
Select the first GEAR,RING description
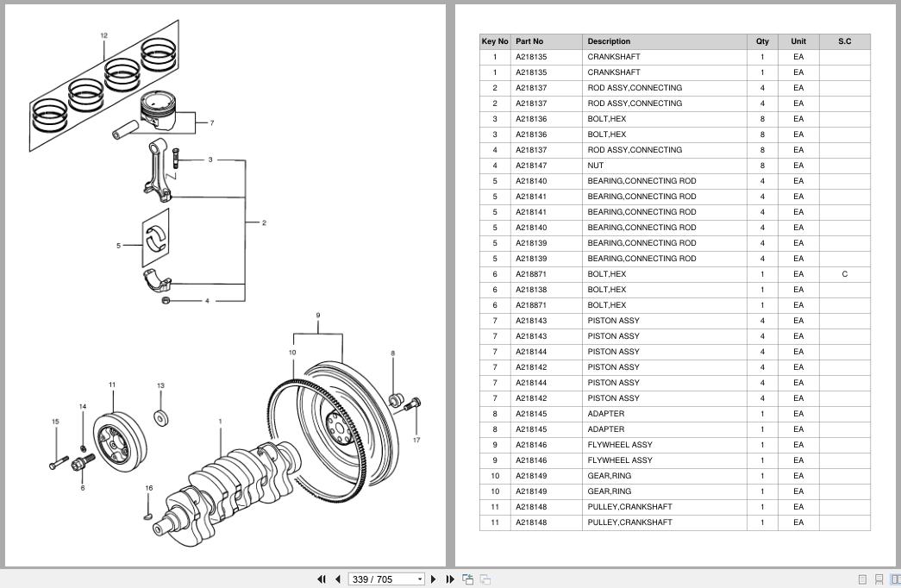pyautogui.click(x=609, y=476)
